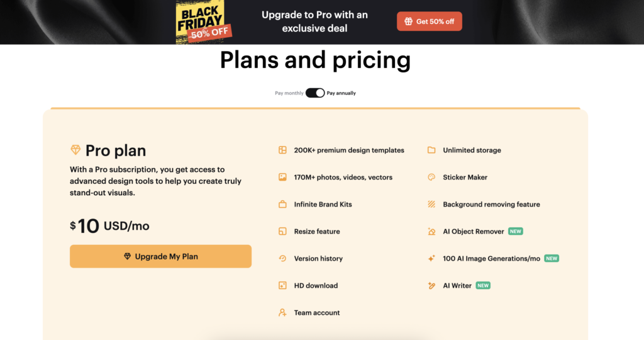Click the Get 50% off button
Screen dimensions: 644x340
click(430, 21)
